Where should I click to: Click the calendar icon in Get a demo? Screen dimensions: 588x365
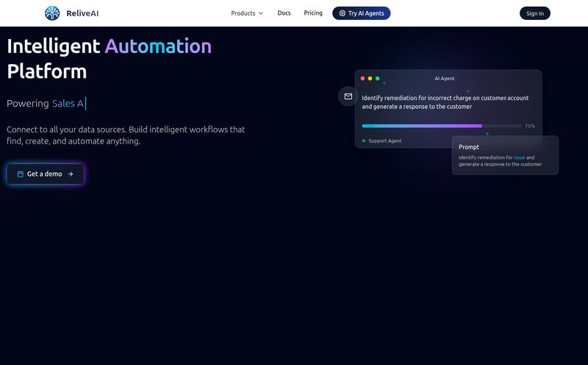point(21,174)
